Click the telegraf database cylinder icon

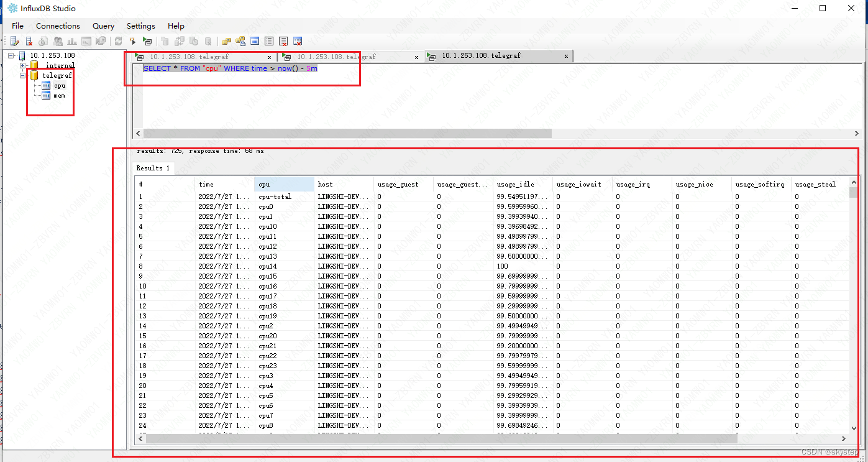[34, 75]
